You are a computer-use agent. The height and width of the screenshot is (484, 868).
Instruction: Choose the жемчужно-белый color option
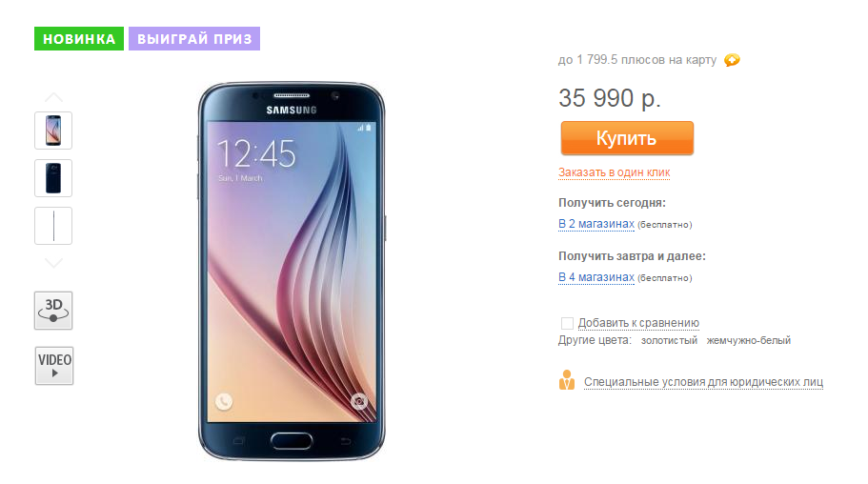pyautogui.click(x=749, y=340)
